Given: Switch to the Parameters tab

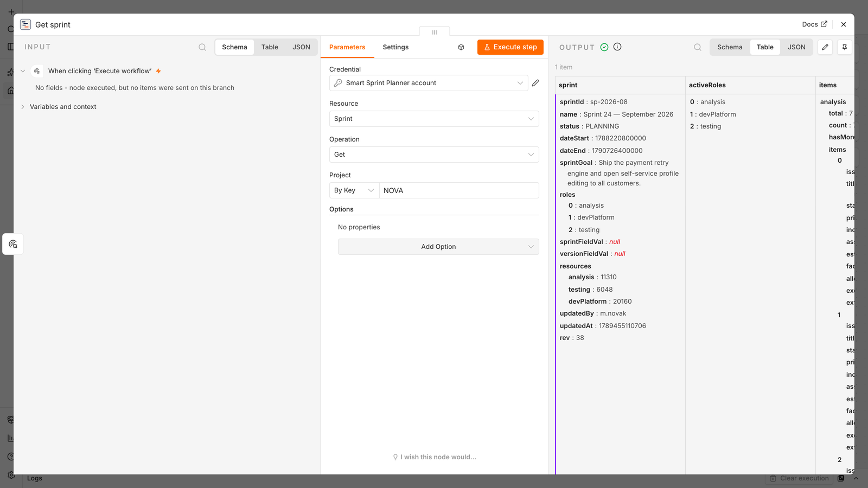Looking at the screenshot, I should pos(347,47).
